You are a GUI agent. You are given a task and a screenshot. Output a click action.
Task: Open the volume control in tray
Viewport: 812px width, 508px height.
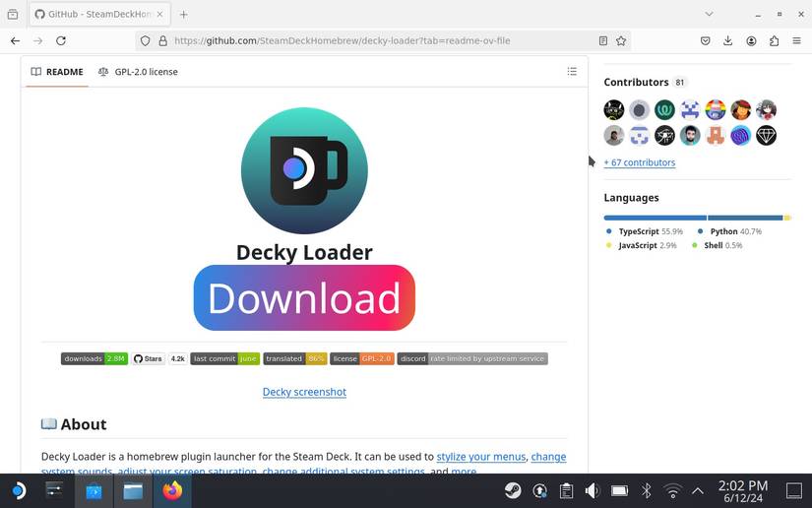pyautogui.click(x=593, y=490)
